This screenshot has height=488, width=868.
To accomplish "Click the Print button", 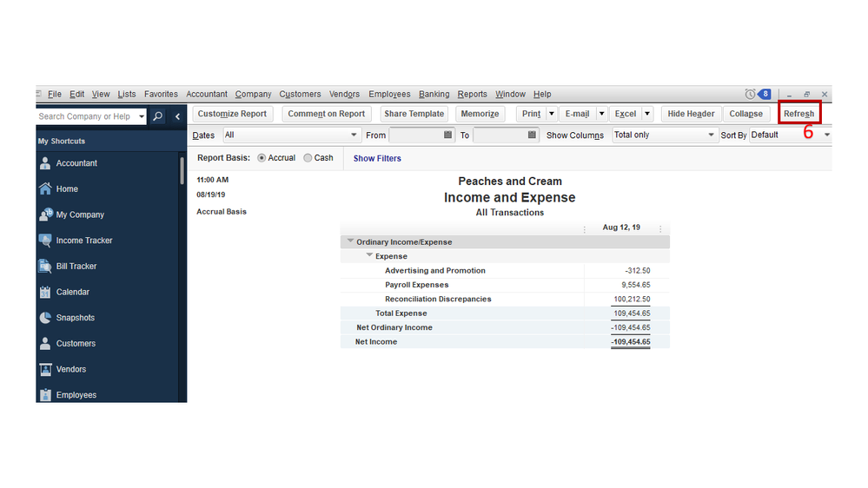I will (x=532, y=114).
